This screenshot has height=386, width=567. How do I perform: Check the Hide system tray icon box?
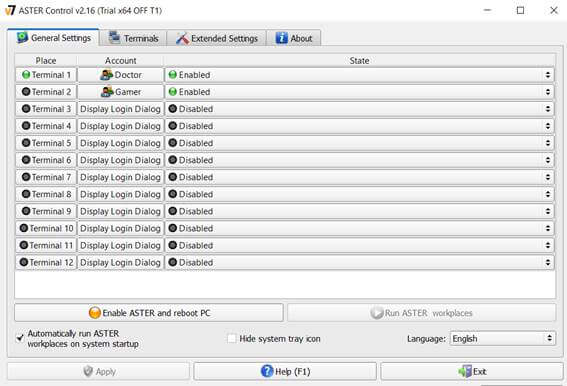point(231,339)
